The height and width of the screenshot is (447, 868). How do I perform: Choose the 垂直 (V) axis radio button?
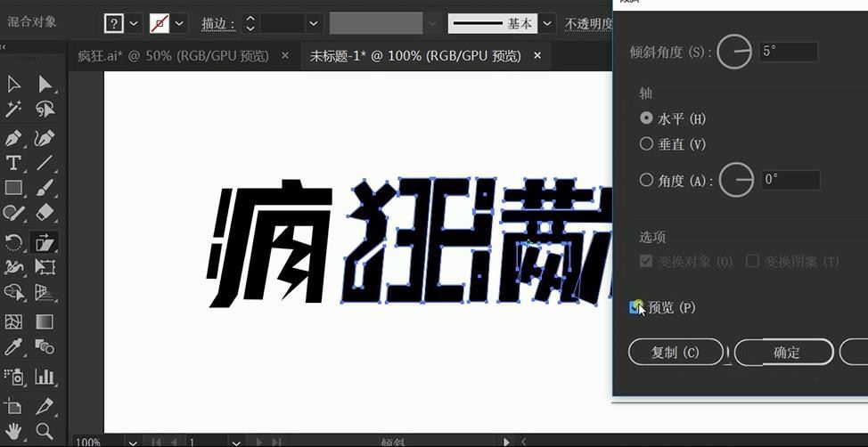coord(645,144)
